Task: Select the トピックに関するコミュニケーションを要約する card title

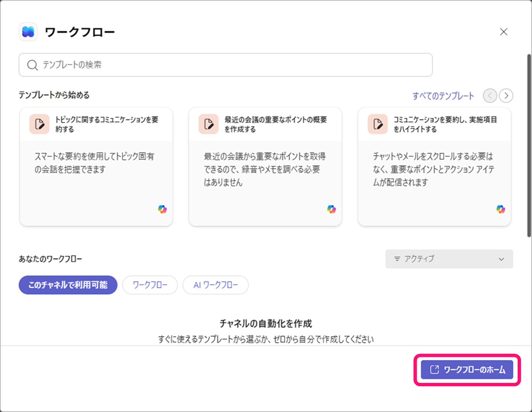Action: (107, 124)
